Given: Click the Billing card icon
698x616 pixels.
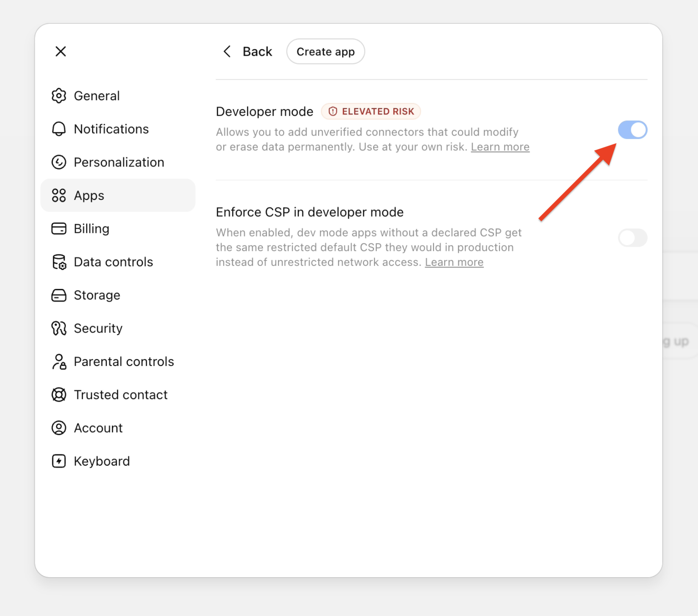Looking at the screenshot, I should [x=59, y=229].
